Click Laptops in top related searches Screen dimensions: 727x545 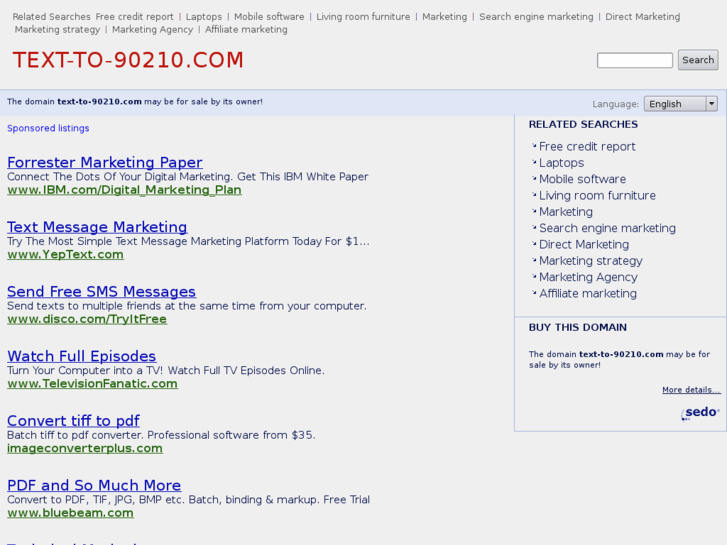click(204, 17)
